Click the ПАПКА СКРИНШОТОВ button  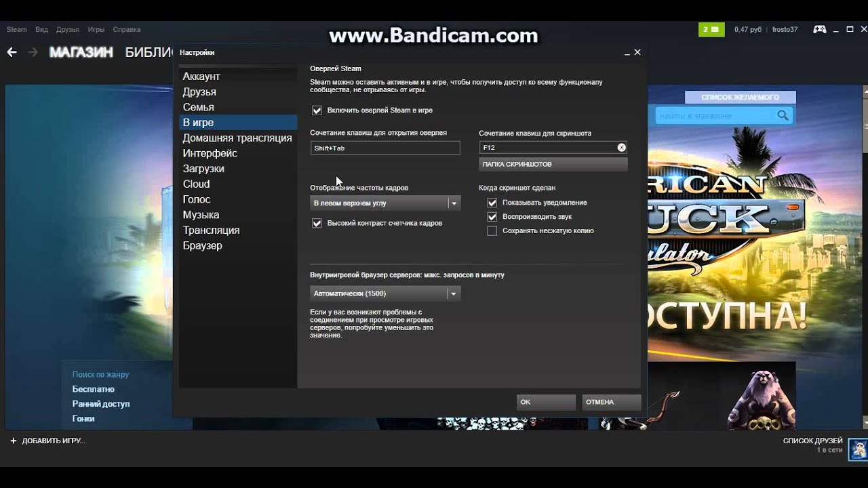point(553,164)
